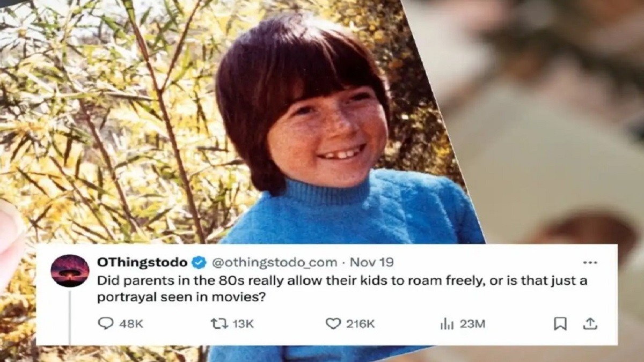Click the tweet text about 80s parents
Viewport: 644px width, 362px height.
[x=342, y=289]
